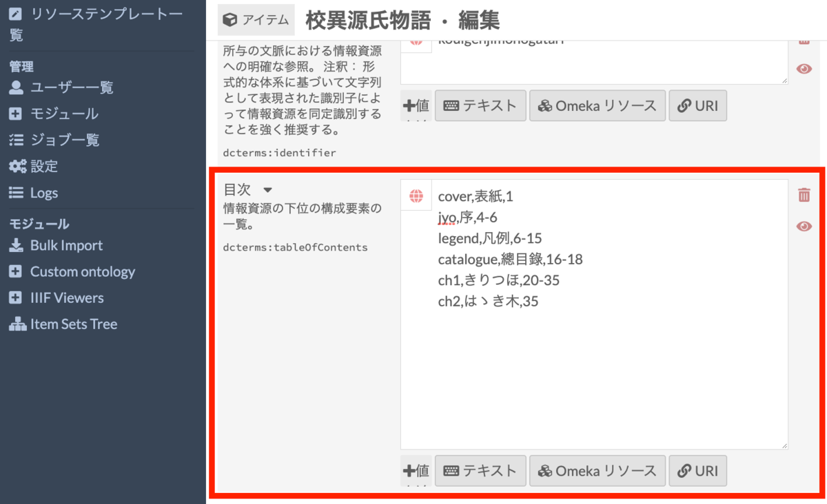Click the ＋値 add value button under 目次
This screenshot has width=827, height=504.
416,471
